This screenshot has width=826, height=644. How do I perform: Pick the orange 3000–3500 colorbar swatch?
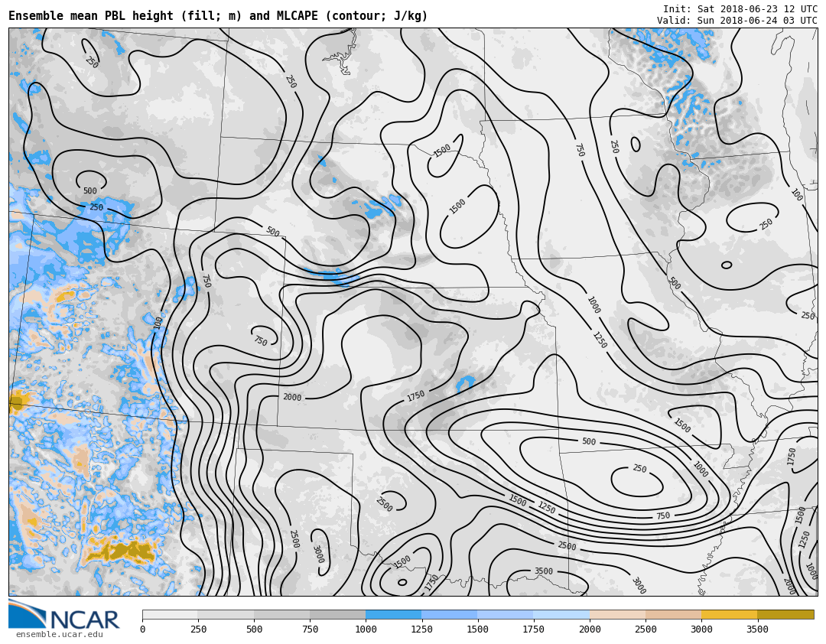[729, 614]
